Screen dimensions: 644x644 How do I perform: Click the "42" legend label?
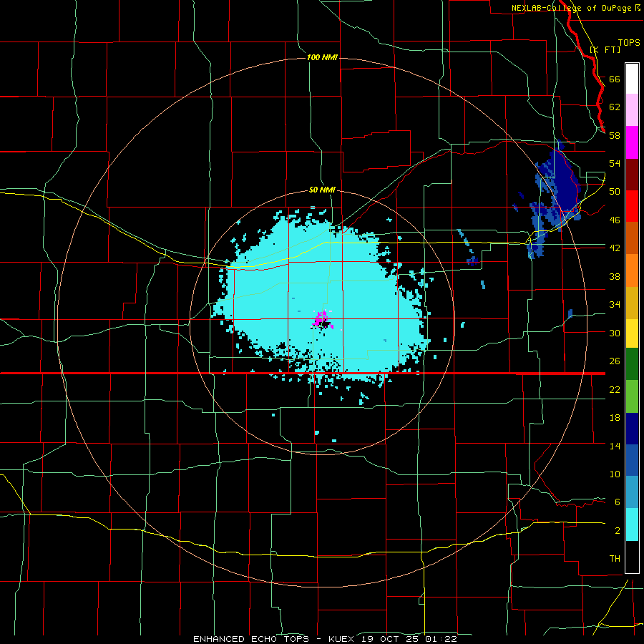click(615, 248)
